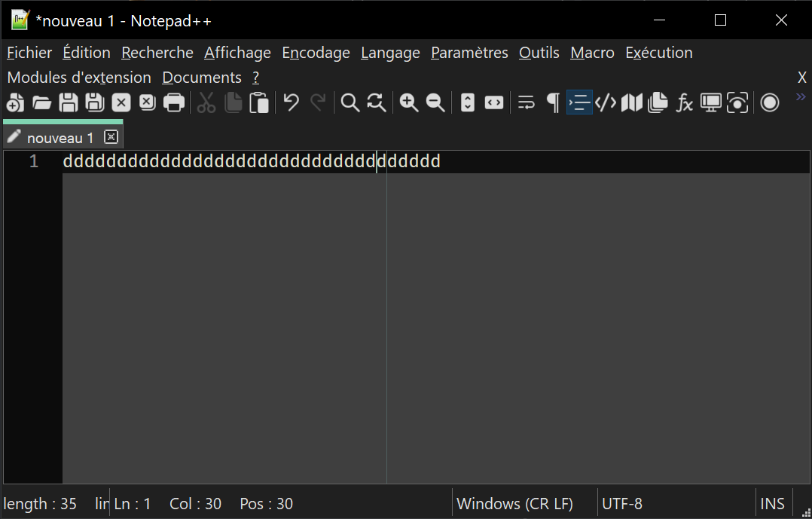Click the INS insert mode indicator
The image size is (812, 519).
click(x=772, y=503)
